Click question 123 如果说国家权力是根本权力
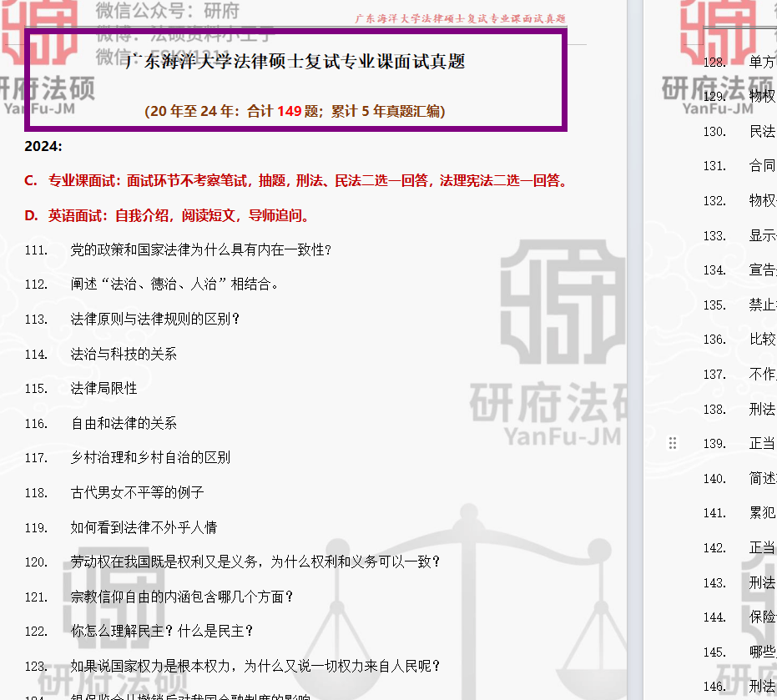Screen dimensions: 777x700 pyautogui.click(x=233, y=666)
